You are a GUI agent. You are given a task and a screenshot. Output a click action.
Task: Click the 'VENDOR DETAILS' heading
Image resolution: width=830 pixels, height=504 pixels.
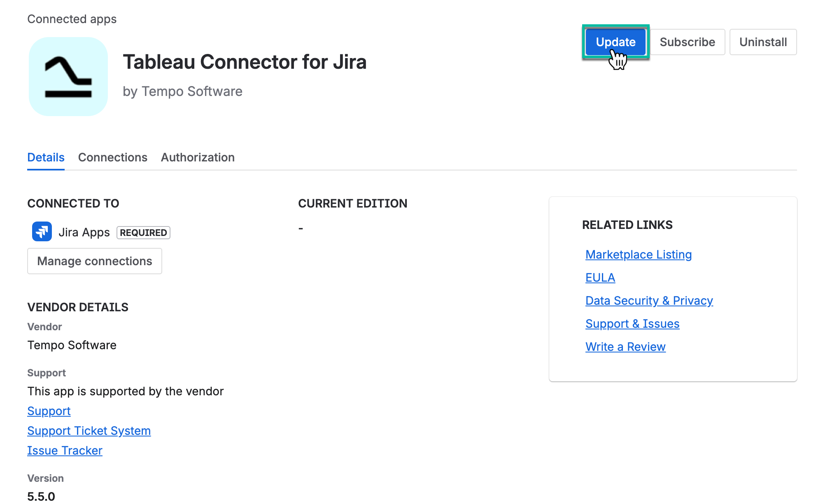[x=78, y=307]
